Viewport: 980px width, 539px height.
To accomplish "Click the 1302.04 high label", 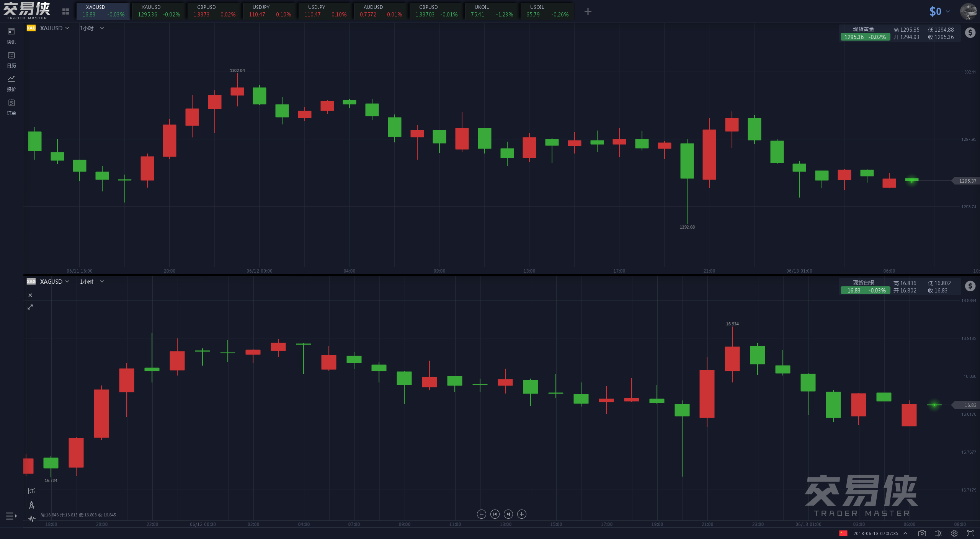I will coord(237,70).
